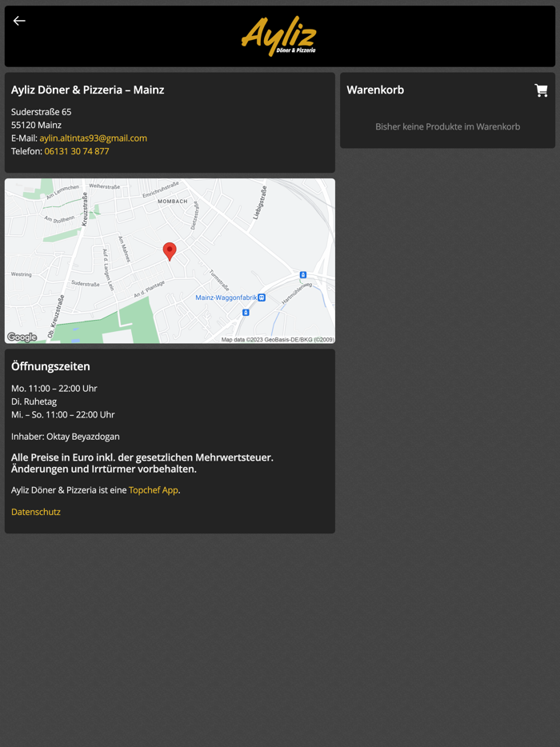Click the Kreuzstraße label on the map
This screenshot has height=747, width=560.
[84, 209]
